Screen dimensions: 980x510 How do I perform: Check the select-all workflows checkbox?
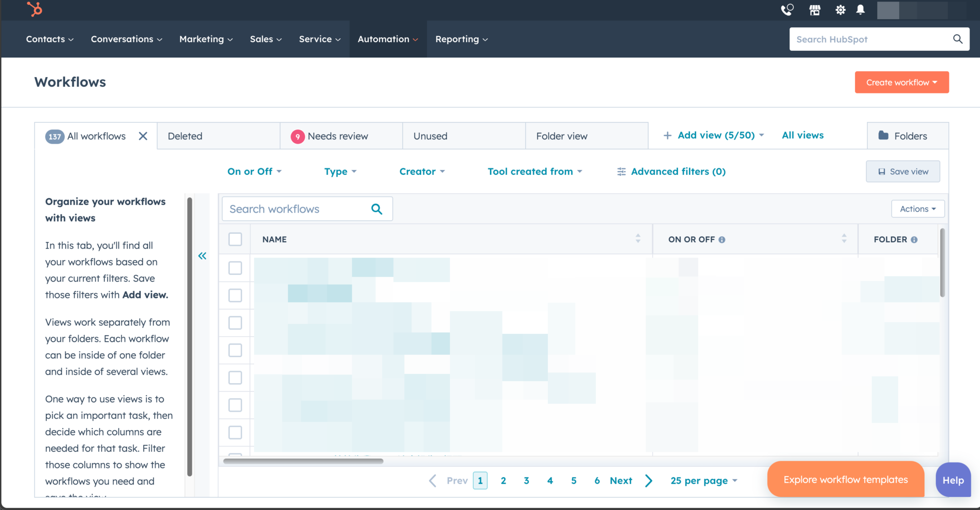(235, 239)
